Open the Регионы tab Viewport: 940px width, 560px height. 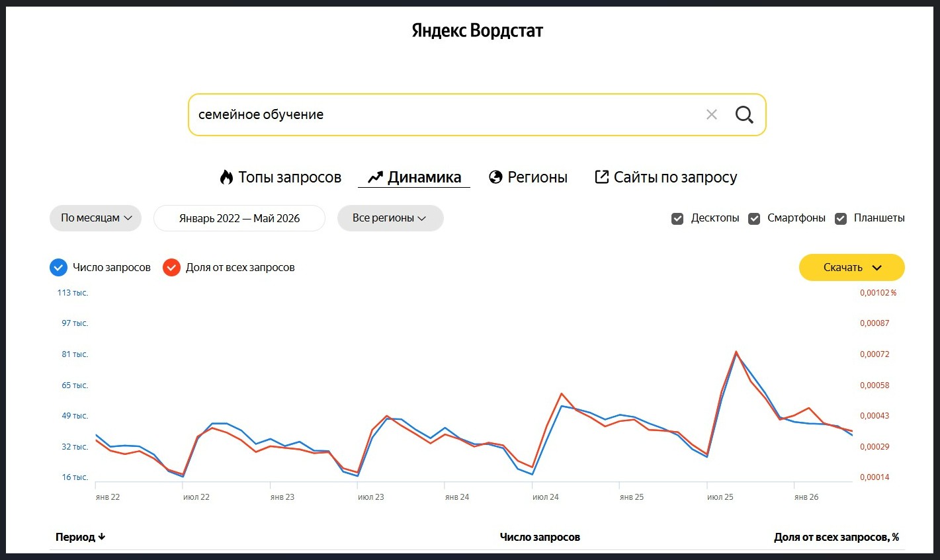(x=528, y=177)
